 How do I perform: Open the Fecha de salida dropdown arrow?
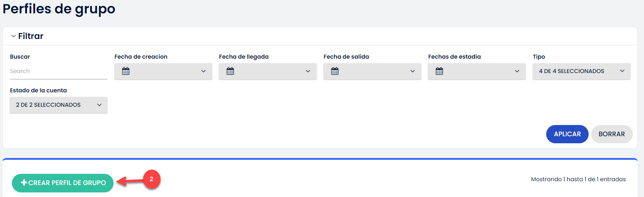(x=413, y=71)
